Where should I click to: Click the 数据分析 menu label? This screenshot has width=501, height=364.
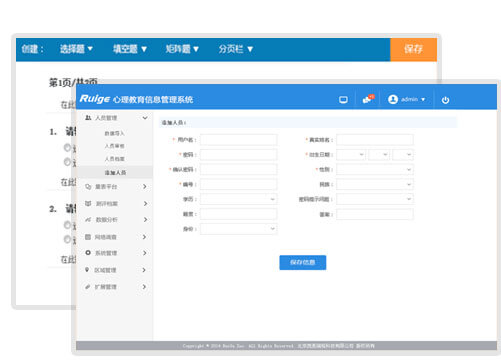(106, 220)
